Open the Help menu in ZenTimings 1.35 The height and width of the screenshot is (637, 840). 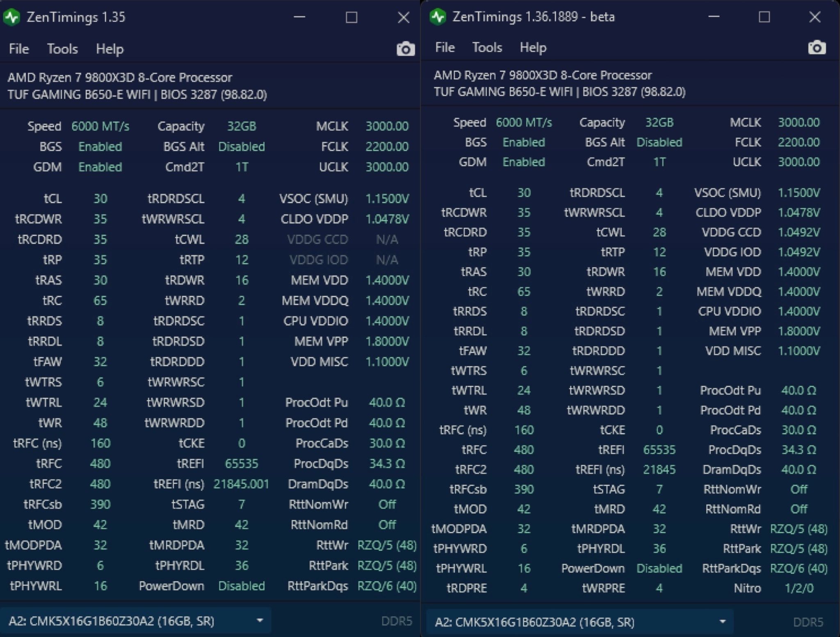110,49
